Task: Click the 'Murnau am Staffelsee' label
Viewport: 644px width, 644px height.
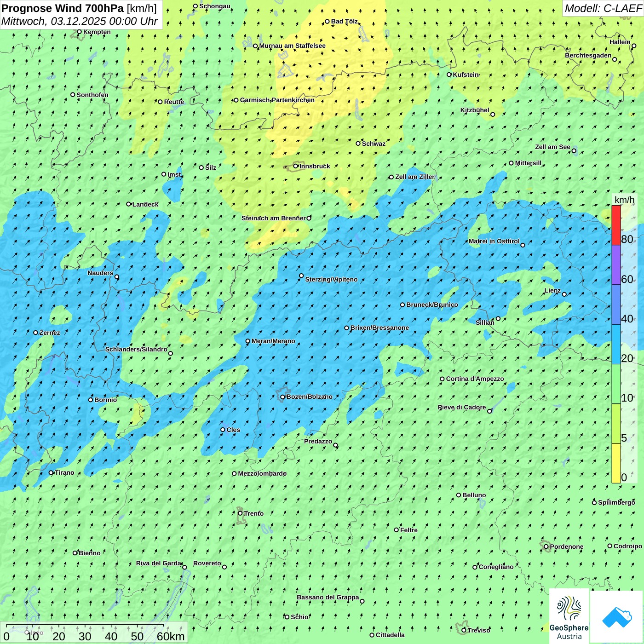Action: 293,46
